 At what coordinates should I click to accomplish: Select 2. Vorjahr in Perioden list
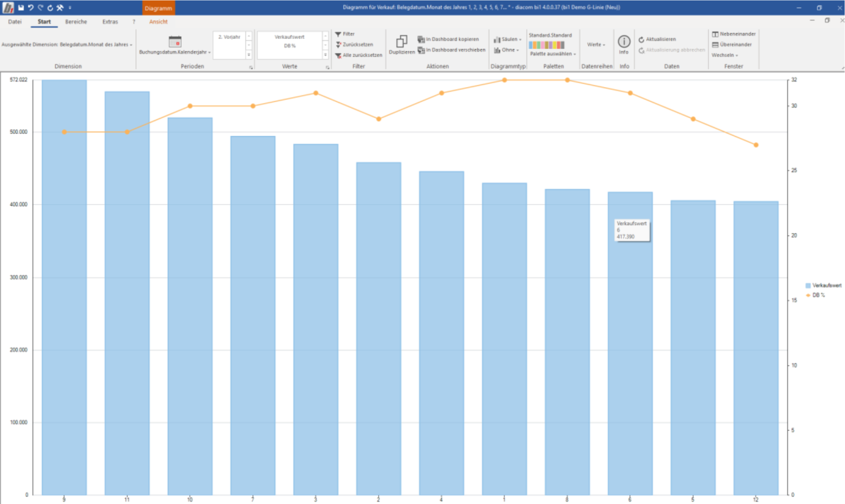point(229,37)
